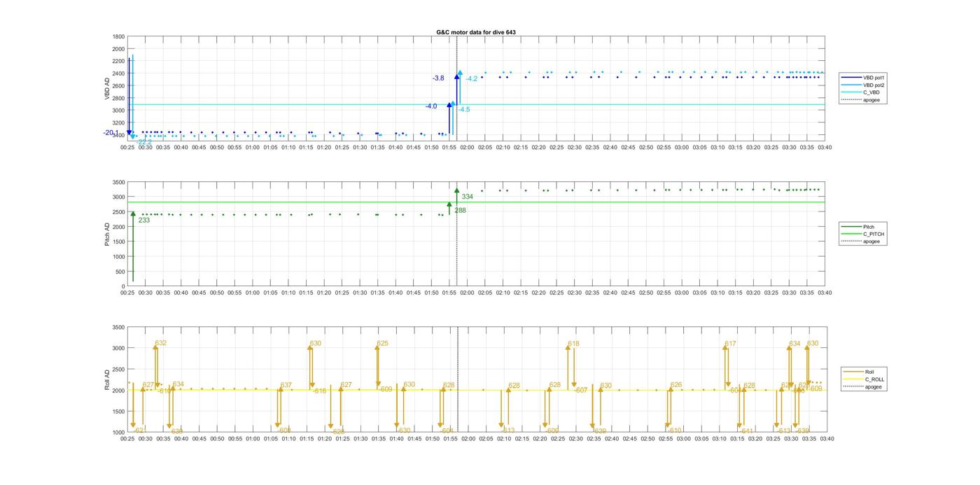Click the -641 label in the Roll plot
Viewport: 980px width, 485px height.
(x=746, y=431)
